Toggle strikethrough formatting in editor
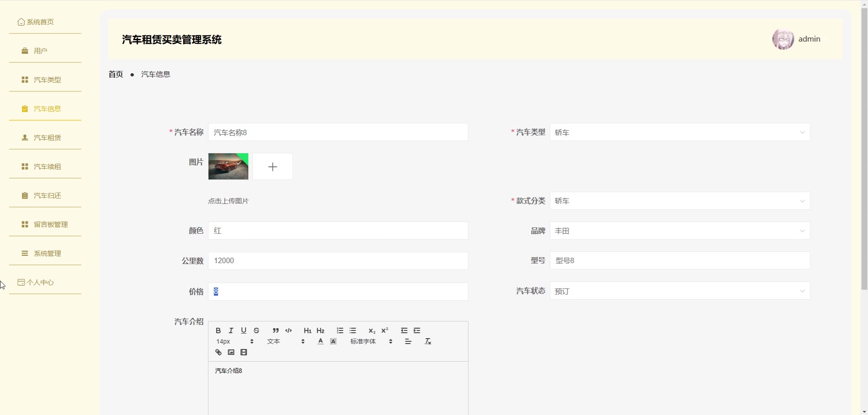The height and width of the screenshot is (415, 868). click(256, 330)
